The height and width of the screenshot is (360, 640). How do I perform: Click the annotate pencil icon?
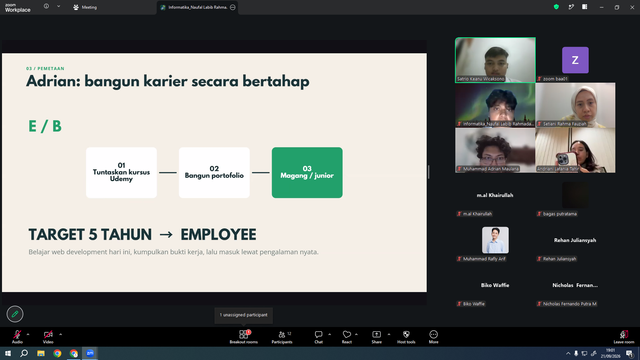(15, 314)
